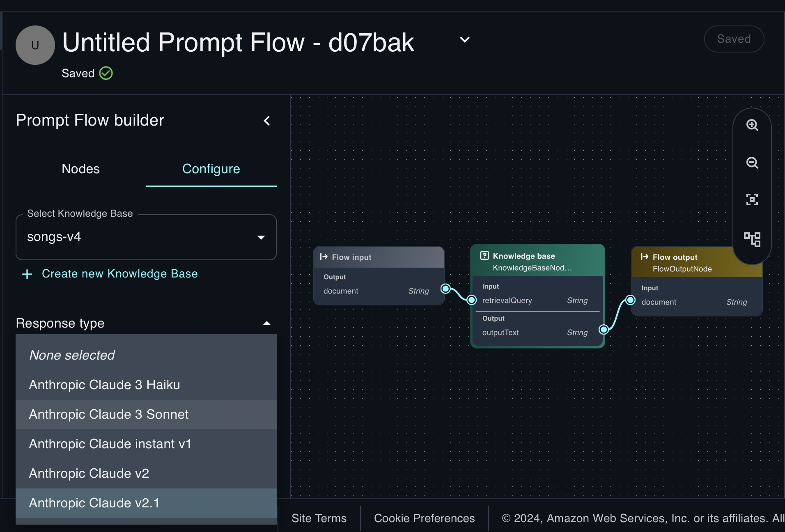
Task: Click the Flow output node arrow icon
Action: (x=645, y=257)
